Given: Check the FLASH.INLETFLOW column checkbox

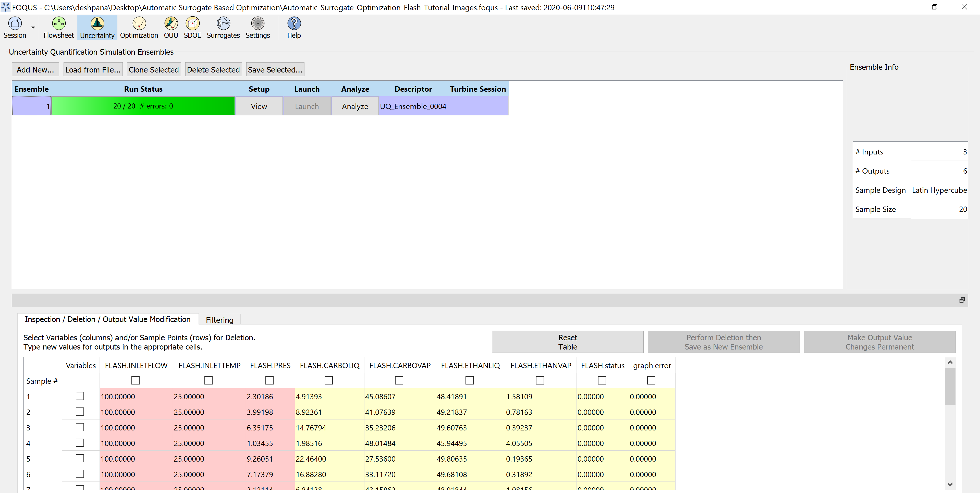Looking at the screenshot, I should coord(136,380).
